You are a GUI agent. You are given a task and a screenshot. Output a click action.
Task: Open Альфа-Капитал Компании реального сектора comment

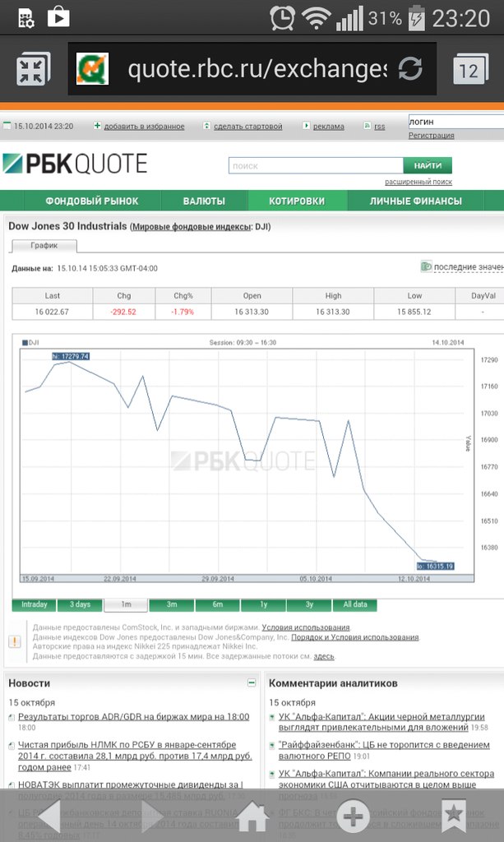pos(386,784)
